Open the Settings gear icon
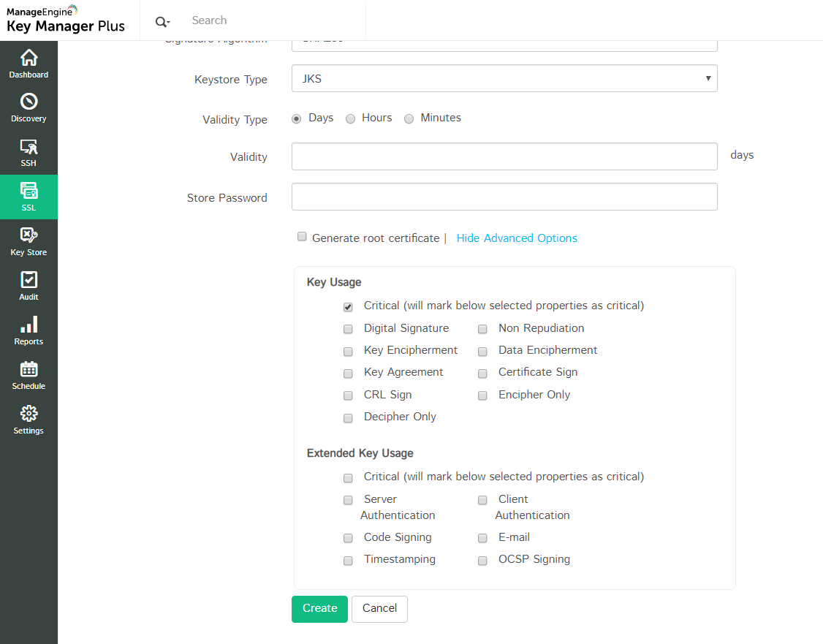Screen dimensions: 823x644 (x=29, y=414)
